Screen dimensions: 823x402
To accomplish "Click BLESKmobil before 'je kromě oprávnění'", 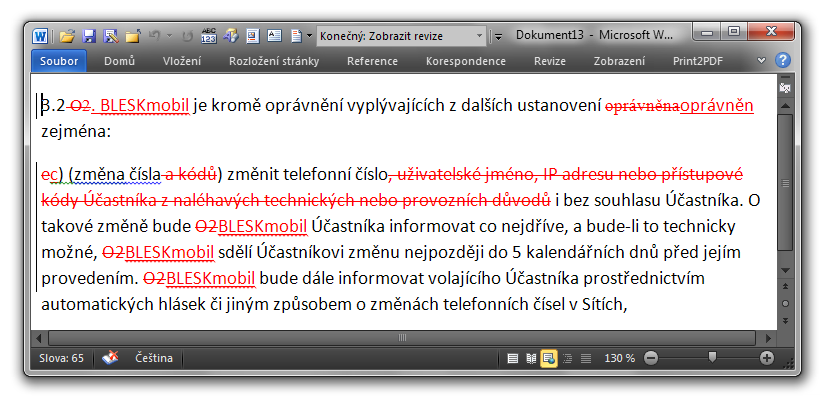I will pyautogui.click(x=144, y=107).
